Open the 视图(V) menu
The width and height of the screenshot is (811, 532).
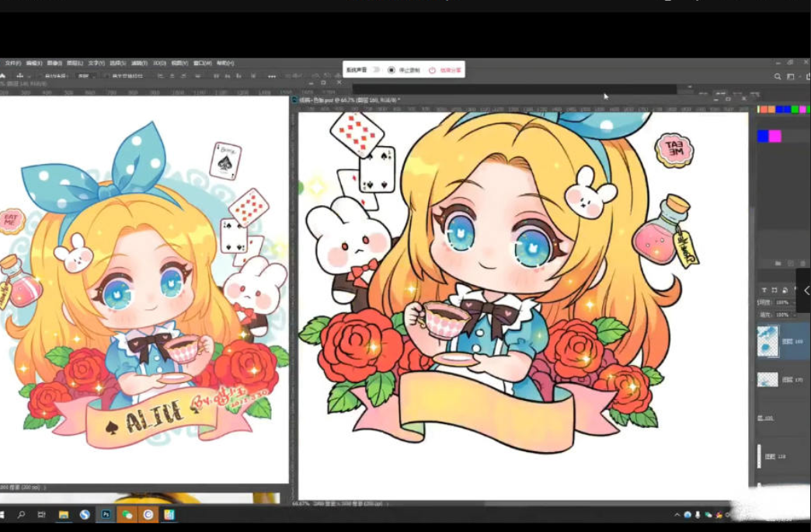(x=179, y=63)
